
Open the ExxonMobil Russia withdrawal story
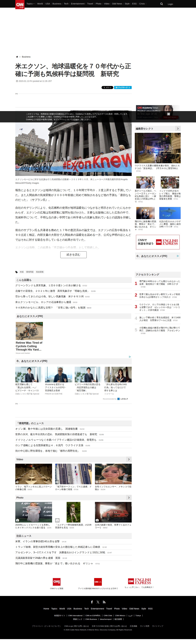point(43,302)
